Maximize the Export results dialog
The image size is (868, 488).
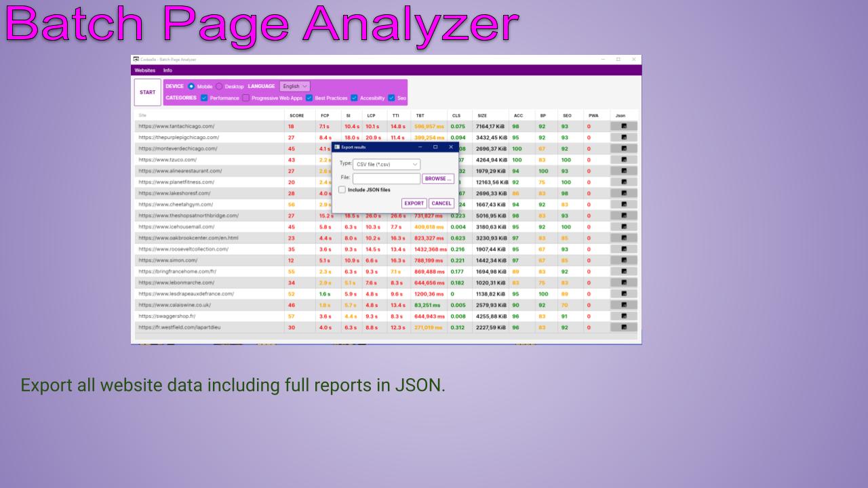point(435,147)
